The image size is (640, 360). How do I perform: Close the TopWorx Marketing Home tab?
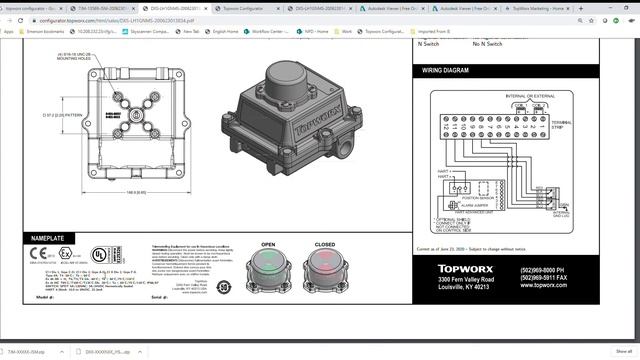pos(568,8)
